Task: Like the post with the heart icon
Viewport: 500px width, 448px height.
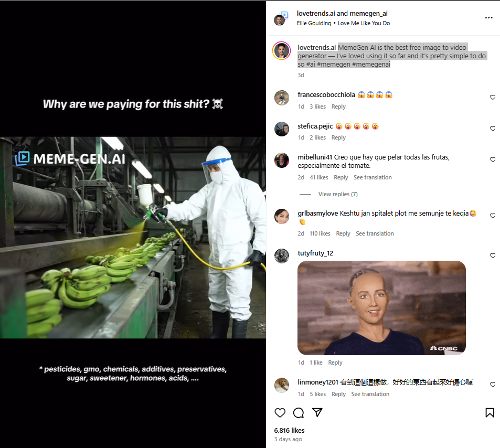Action: click(x=280, y=413)
